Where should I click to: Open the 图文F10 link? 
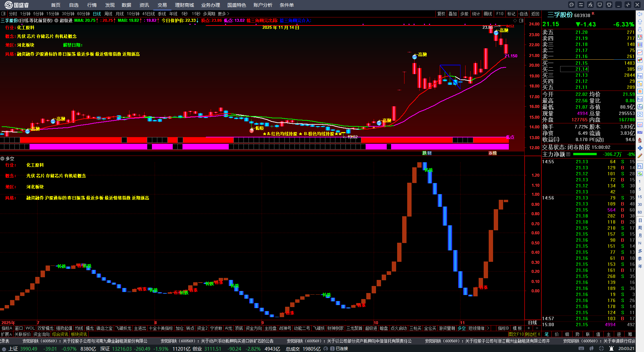click(516, 334)
